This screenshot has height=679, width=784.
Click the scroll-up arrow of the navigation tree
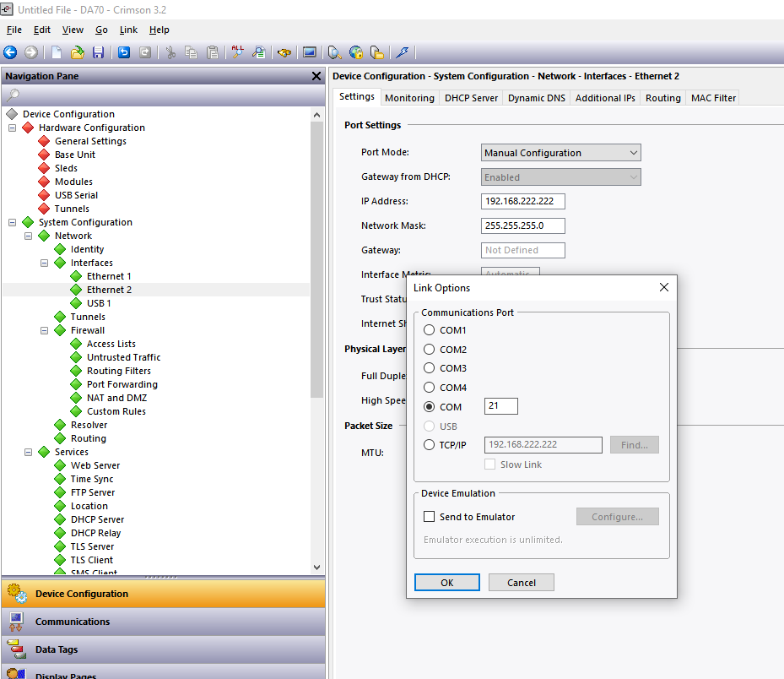(x=316, y=115)
